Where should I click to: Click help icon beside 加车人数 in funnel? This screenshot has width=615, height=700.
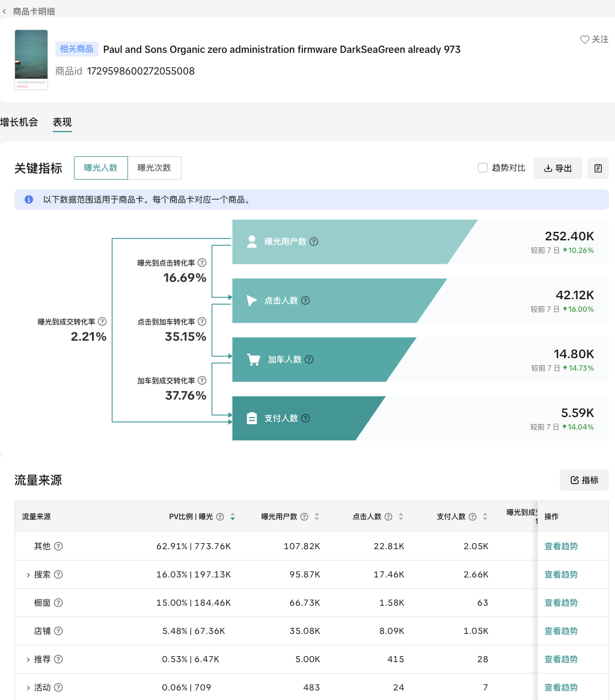(309, 359)
